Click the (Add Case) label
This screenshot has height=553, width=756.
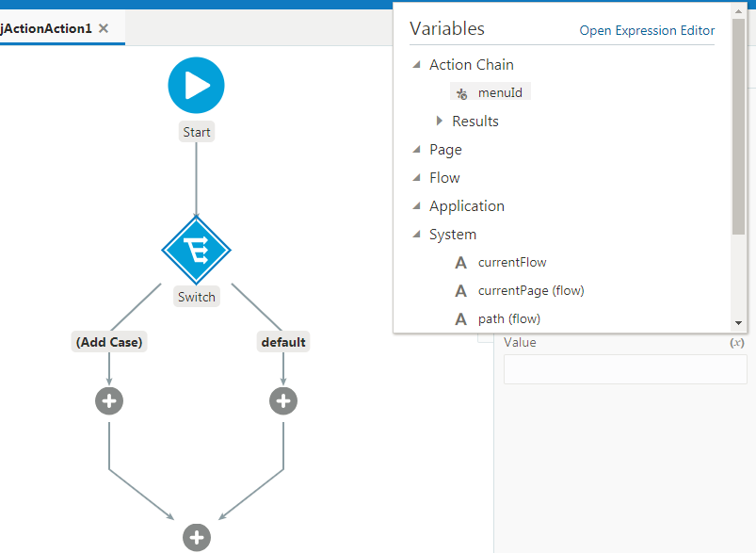[x=109, y=341]
